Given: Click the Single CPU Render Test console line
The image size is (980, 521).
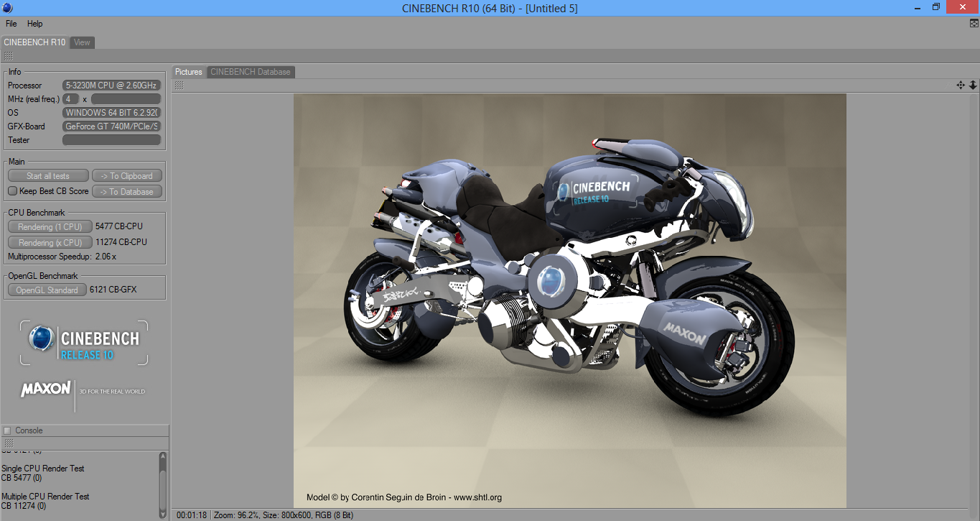Looking at the screenshot, I should click(43, 469).
